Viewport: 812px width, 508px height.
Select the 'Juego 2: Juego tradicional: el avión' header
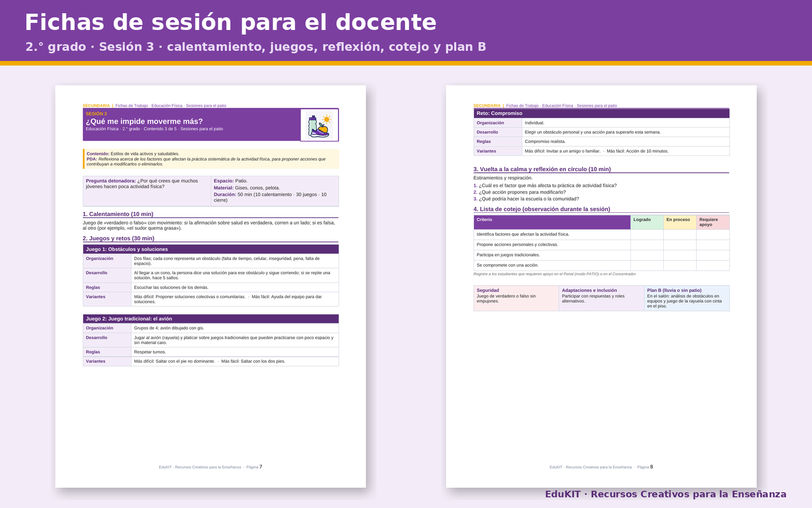point(211,319)
